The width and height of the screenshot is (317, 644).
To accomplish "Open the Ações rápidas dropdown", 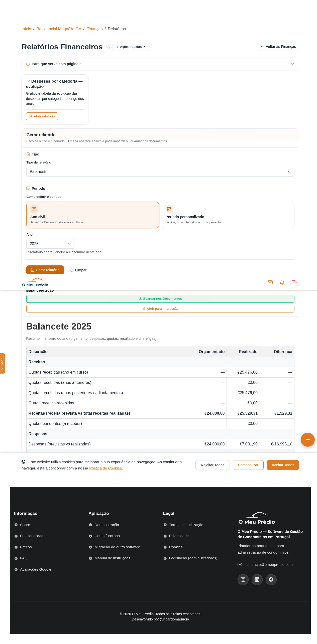I will [130, 47].
